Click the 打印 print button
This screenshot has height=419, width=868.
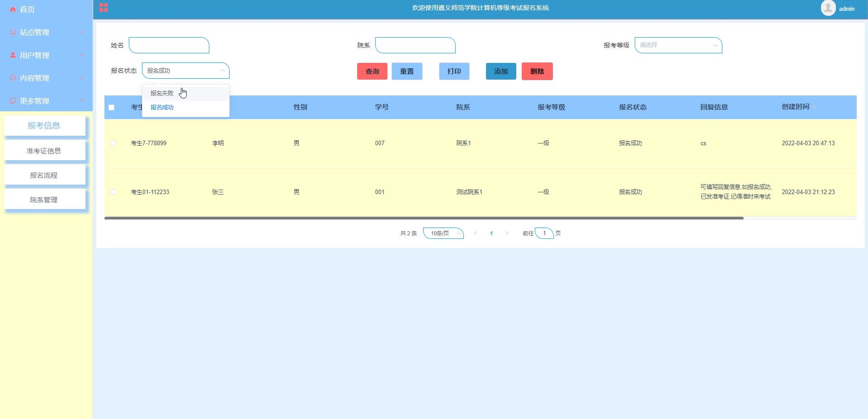point(454,71)
